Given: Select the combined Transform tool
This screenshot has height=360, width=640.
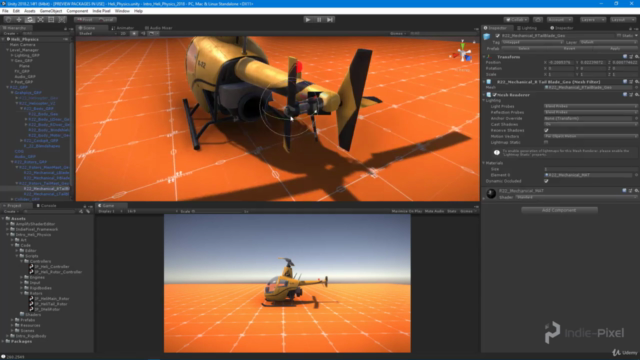Looking at the screenshot, I should (62, 19).
